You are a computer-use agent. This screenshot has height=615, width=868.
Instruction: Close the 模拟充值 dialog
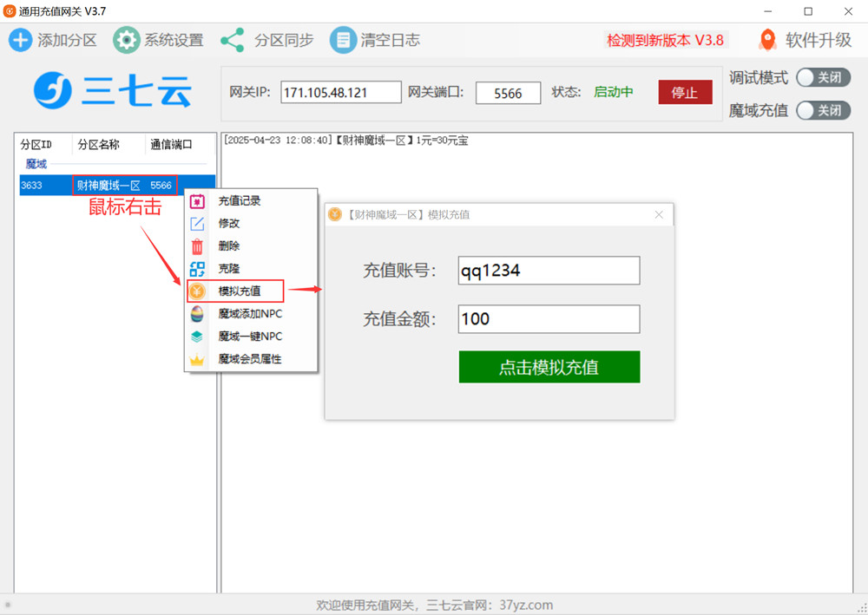[659, 215]
